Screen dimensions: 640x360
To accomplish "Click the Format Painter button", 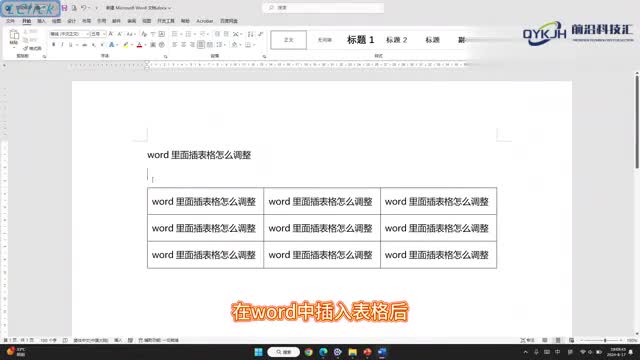I will point(32,48).
